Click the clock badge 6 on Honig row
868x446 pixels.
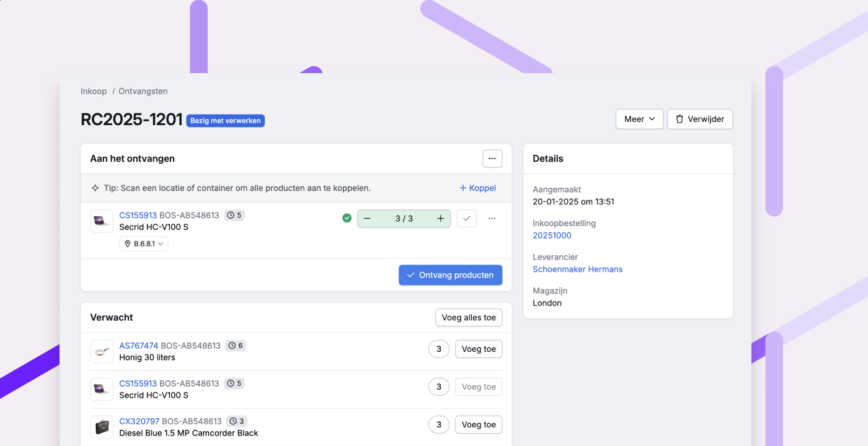click(x=236, y=346)
